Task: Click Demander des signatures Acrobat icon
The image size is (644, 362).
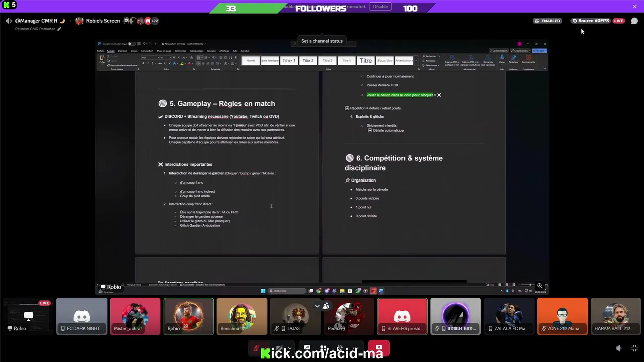Action: point(488,60)
